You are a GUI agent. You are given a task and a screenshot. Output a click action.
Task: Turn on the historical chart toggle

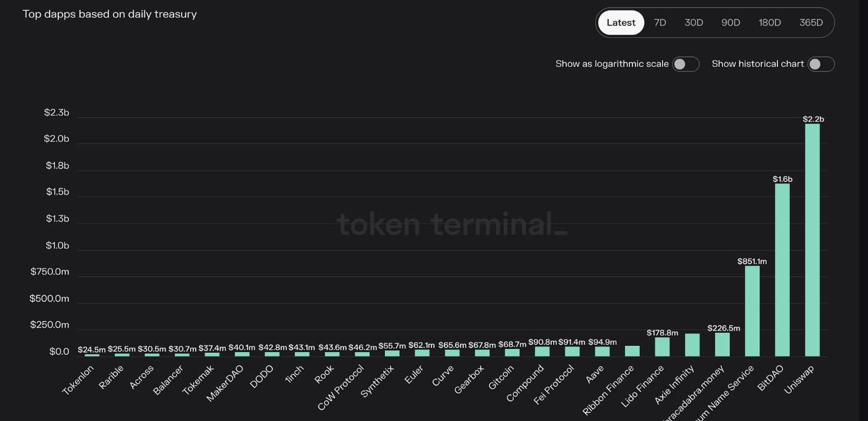[x=821, y=64]
